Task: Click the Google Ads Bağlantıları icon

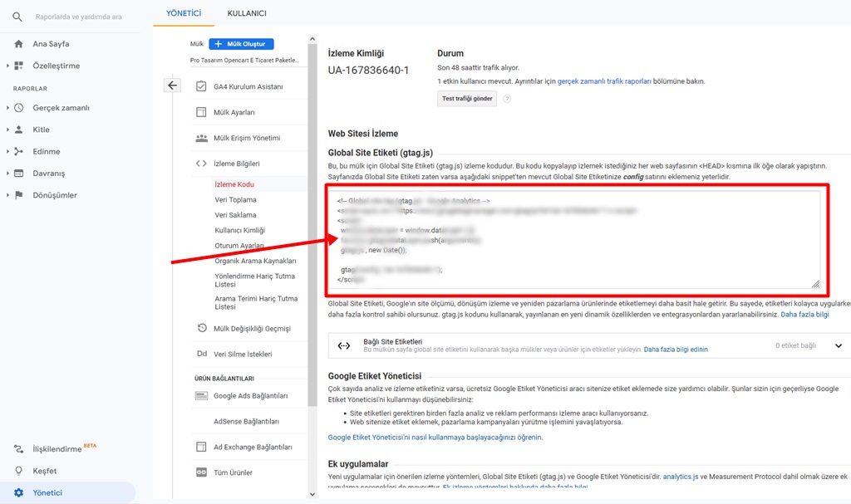Action: pos(201,395)
